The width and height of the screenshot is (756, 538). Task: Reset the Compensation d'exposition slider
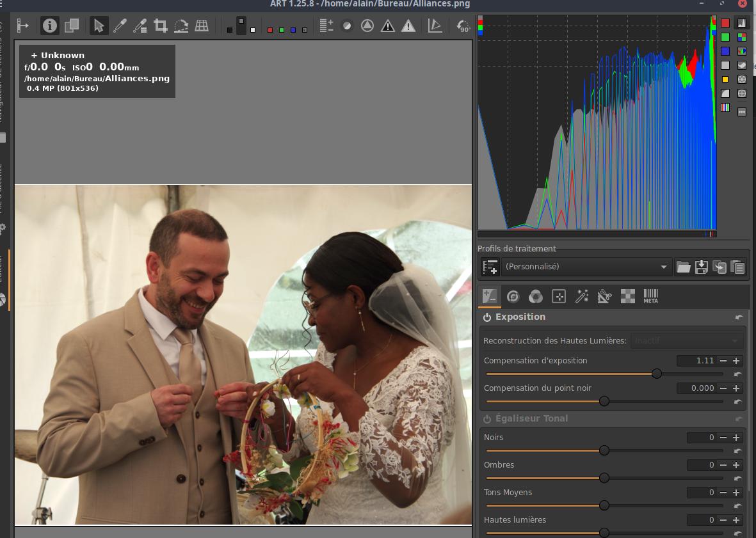coord(738,374)
